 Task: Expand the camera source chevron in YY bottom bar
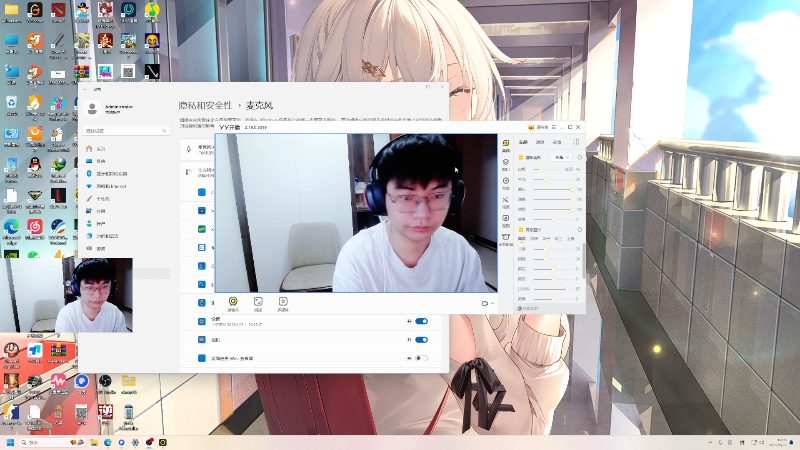[492, 304]
